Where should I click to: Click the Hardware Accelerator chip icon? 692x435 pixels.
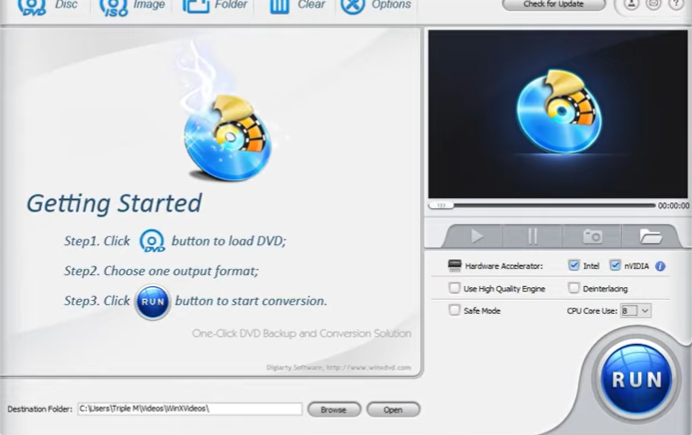tap(454, 265)
